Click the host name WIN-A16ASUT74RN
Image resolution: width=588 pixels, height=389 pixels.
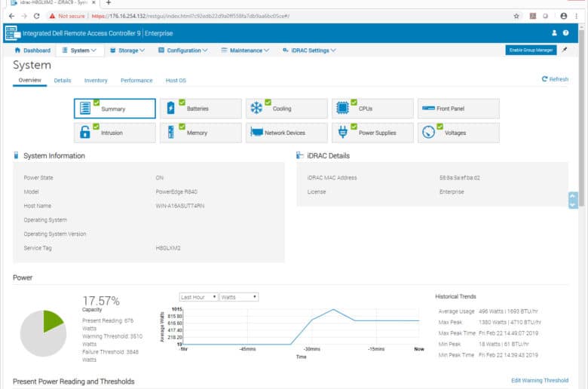180,206
